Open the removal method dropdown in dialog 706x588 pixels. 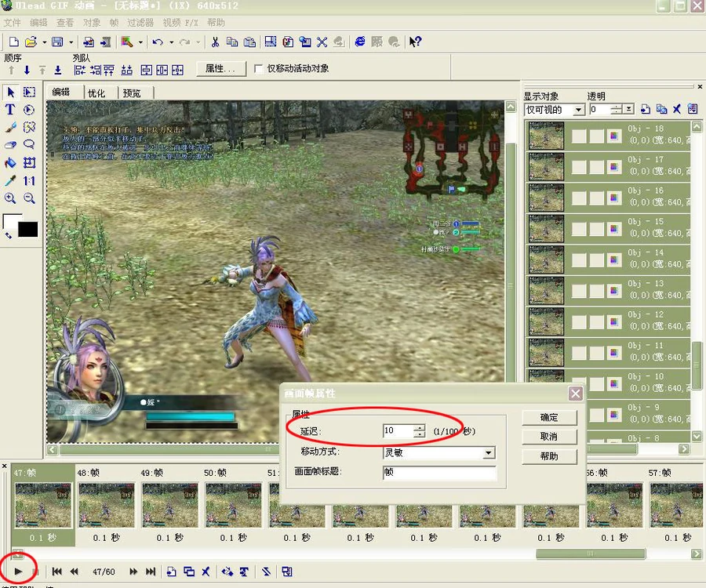pyautogui.click(x=489, y=452)
